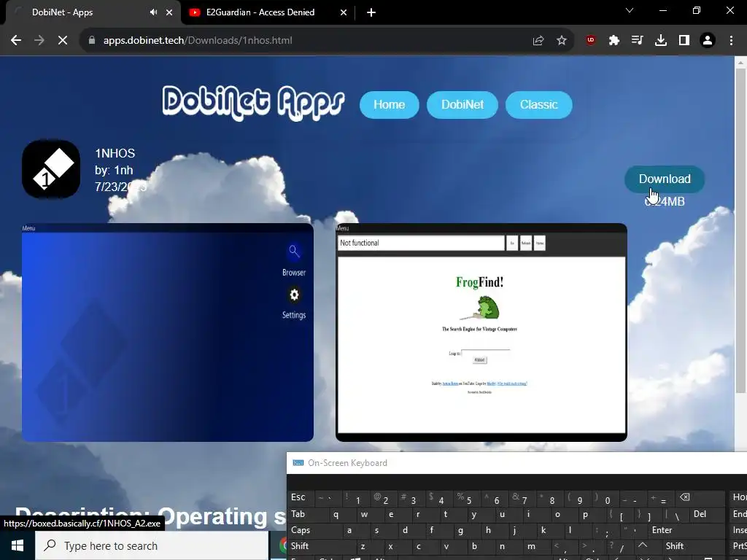
Task: Open the profile avatar menu
Action: click(x=708, y=41)
